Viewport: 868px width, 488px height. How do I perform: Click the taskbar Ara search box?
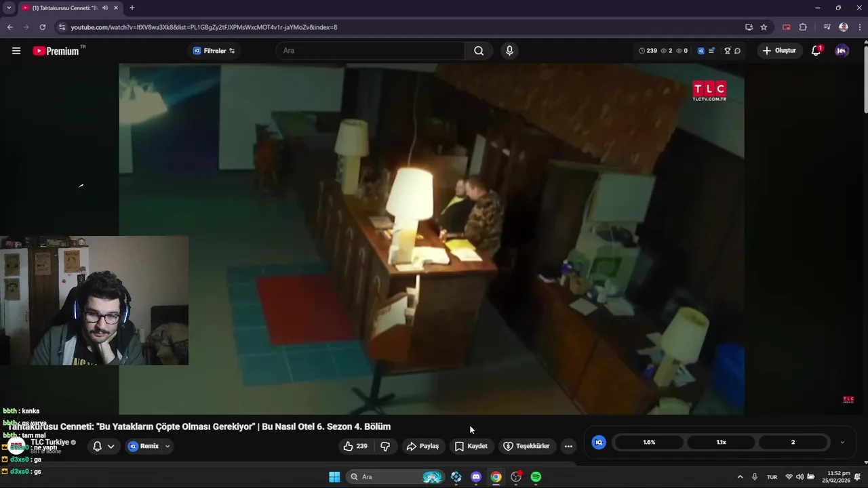pos(395,476)
